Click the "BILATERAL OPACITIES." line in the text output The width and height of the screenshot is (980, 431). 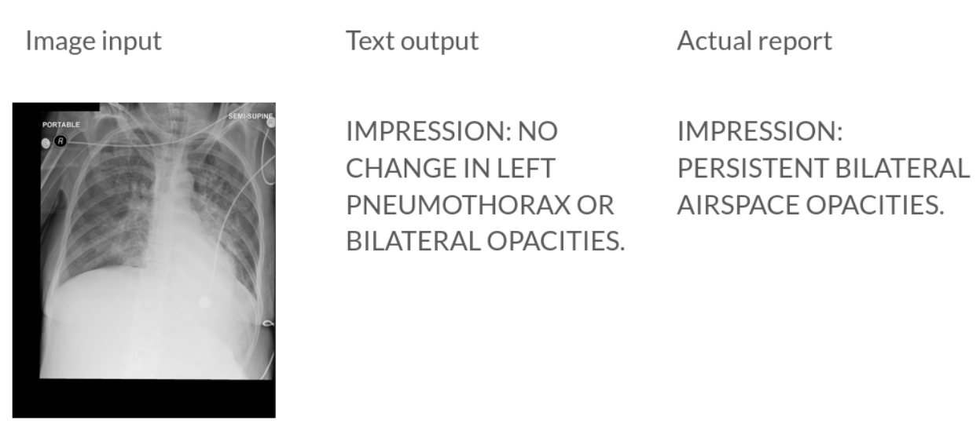click(486, 242)
